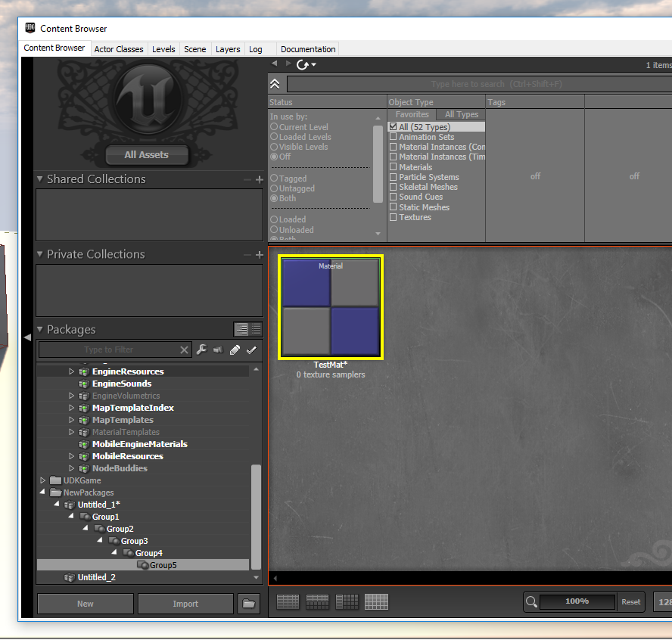Enable the Skeletal Meshes filter
Viewport: 672px width, 640px height.
coord(393,187)
